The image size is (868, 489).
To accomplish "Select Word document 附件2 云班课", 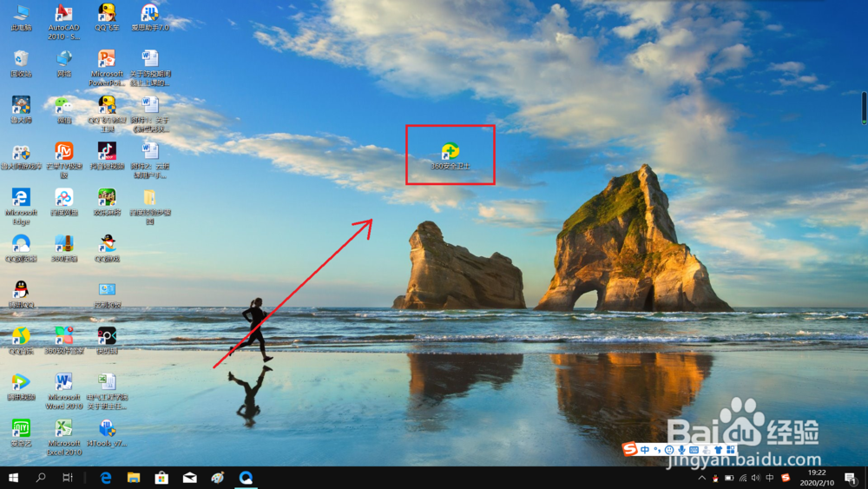I will 150,161.
